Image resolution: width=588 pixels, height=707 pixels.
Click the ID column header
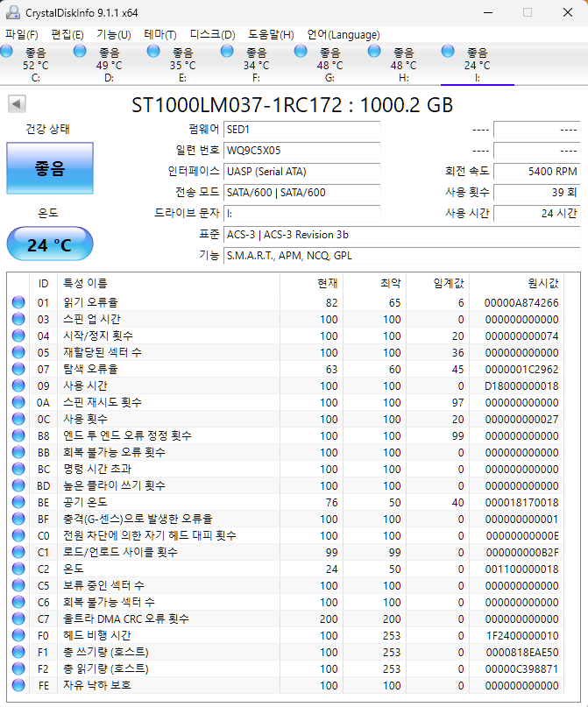tap(43, 284)
